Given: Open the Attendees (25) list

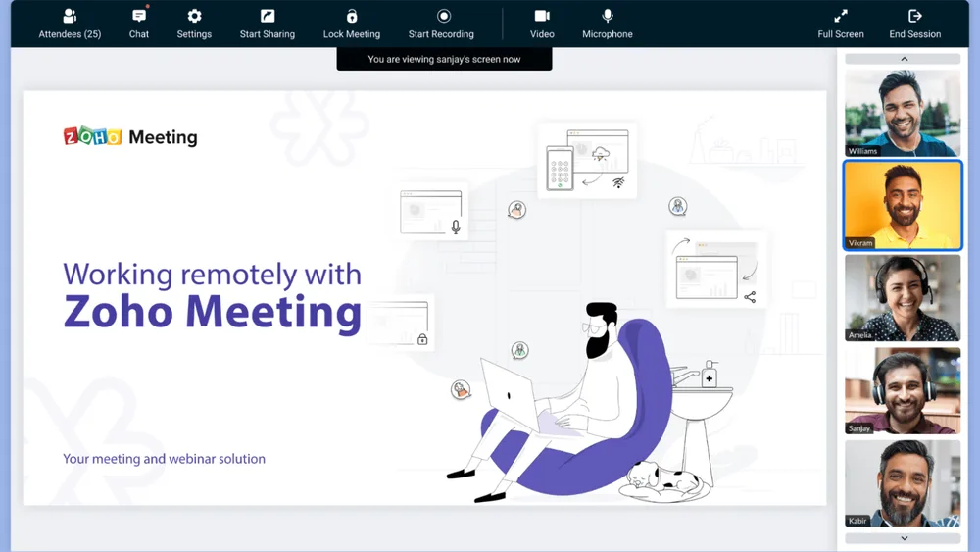Looking at the screenshot, I should click(70, 24).
